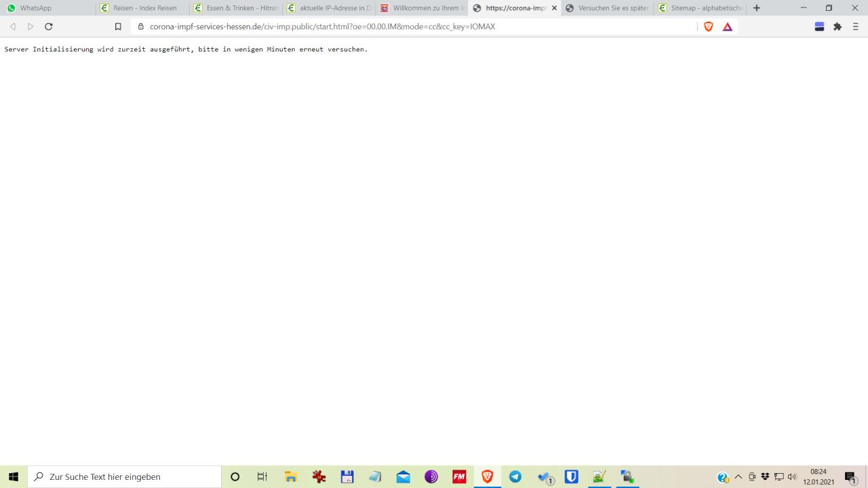Expand hidden system tray icons
This screenshot has height=488, width=868.
738,476
